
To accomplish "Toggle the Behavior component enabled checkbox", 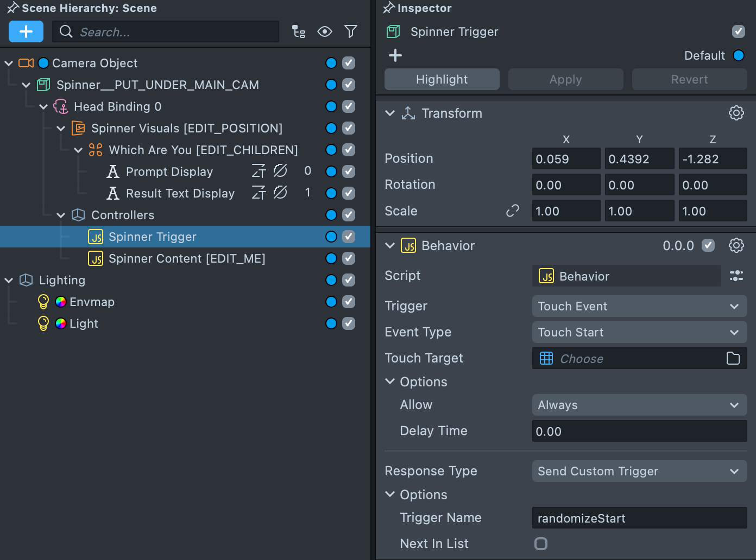I will click(x=708, y=246).
